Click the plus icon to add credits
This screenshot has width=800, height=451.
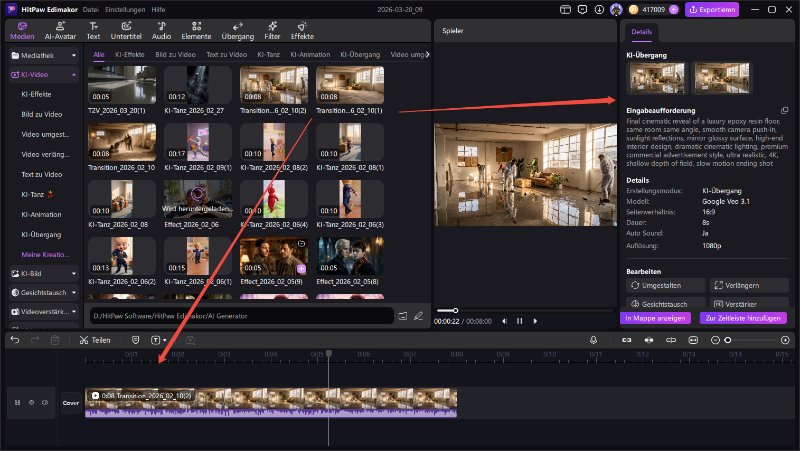click(673, 9)
